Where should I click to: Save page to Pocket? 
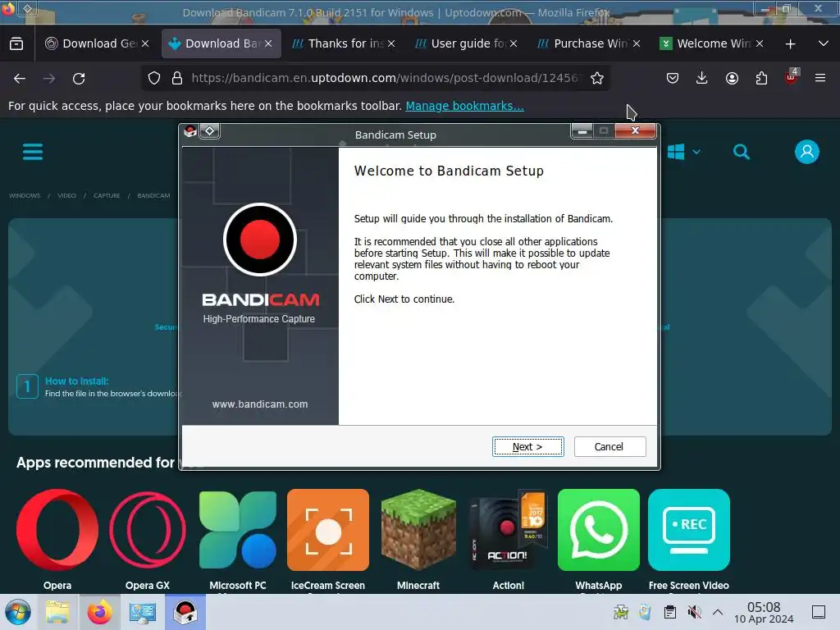[x=673, y=78]
